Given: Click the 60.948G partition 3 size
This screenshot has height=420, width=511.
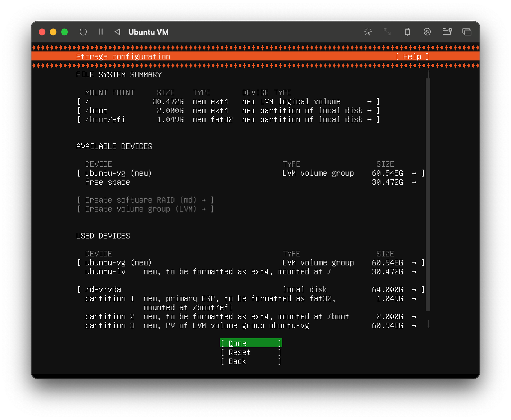Looking at the screenshot, I should click(388, 325).
